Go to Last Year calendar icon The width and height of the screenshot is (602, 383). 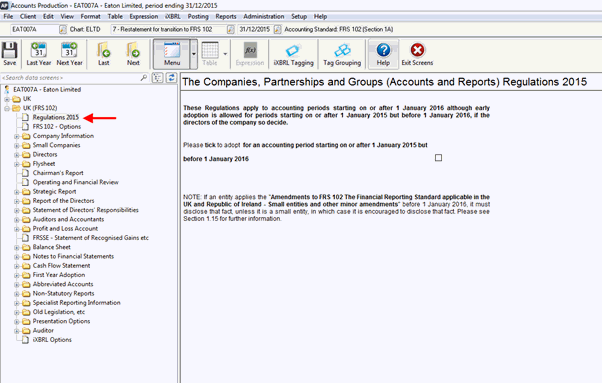click(x=39, y=54)
